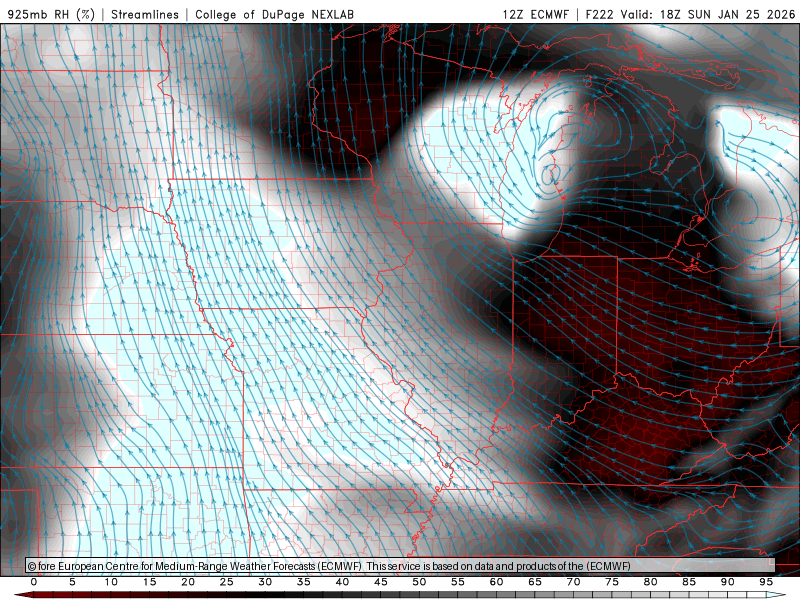Click colorbar label "0"
Viewport: 800px width, 600px height.
click(34, 582)
